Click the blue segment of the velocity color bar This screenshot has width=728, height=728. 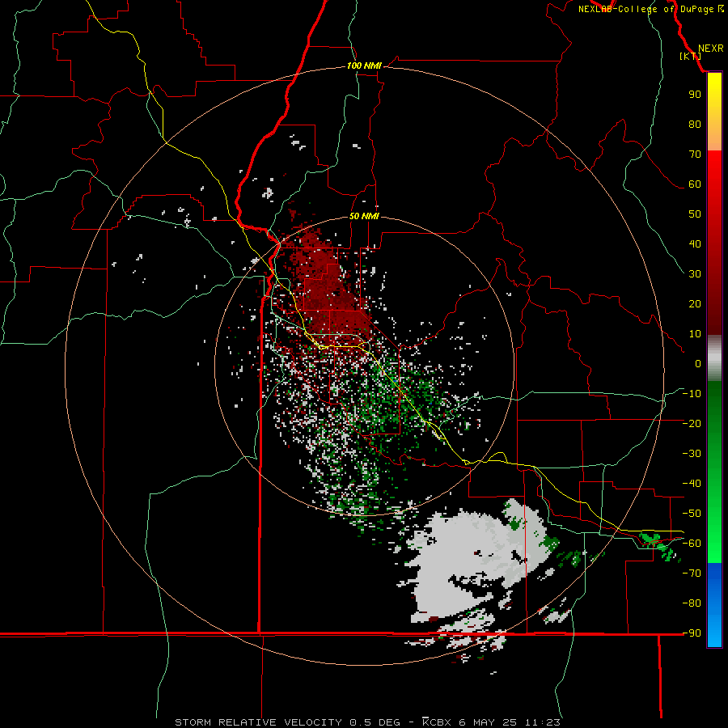pos(714,605)
